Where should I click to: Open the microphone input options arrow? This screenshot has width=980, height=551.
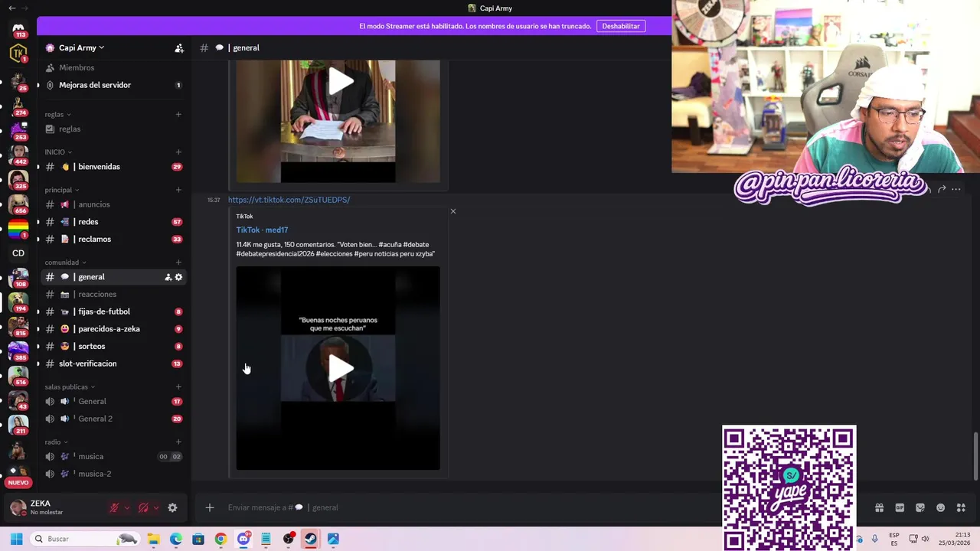[127, 507]
